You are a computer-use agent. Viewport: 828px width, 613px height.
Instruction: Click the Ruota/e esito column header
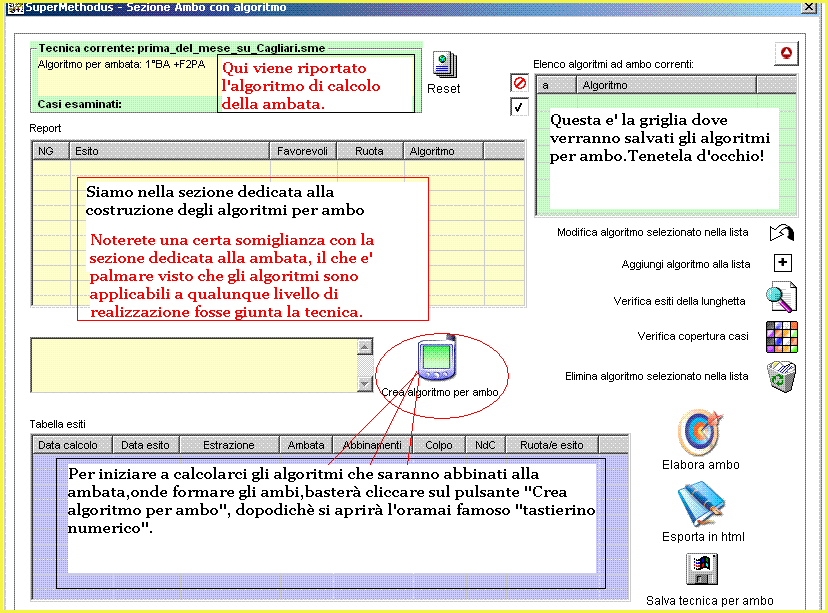coord(552,445)
